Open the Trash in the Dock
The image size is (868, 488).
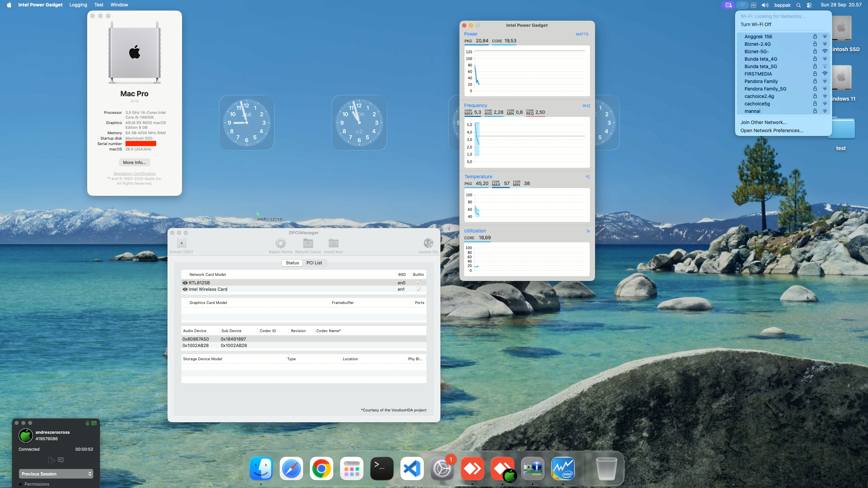606,469
